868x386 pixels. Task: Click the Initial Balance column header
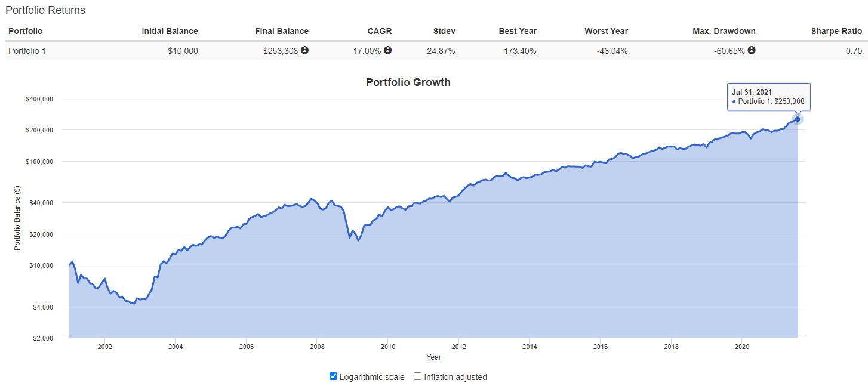[170, 31]
